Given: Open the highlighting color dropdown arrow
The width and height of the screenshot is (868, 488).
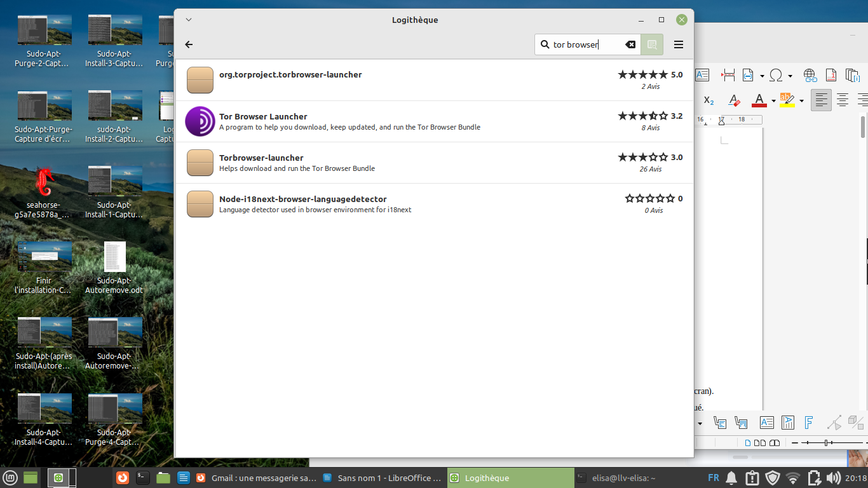Looking at the screenshot, I should pos(801,100).
